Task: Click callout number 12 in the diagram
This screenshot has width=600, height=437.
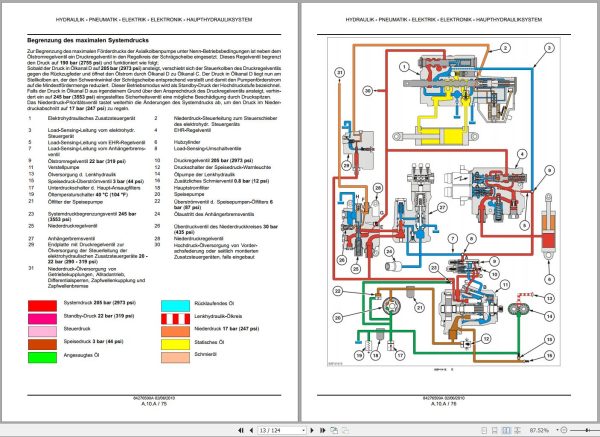Action: (x=486, y=339)
